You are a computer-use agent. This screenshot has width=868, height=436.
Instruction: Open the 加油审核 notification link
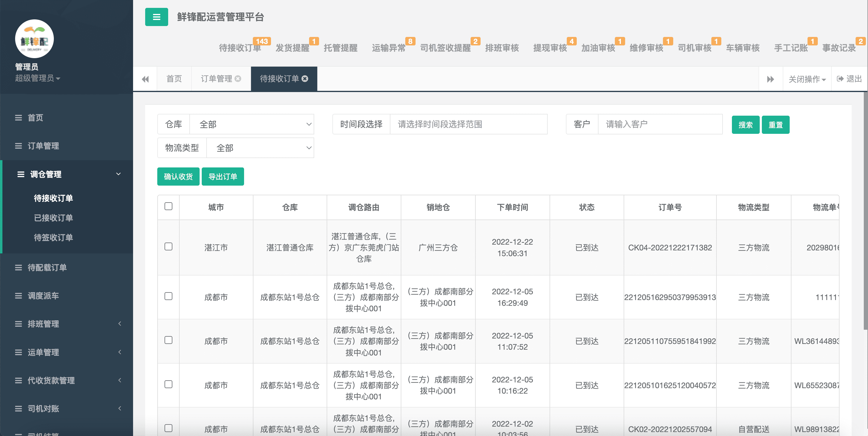point(598,48)
